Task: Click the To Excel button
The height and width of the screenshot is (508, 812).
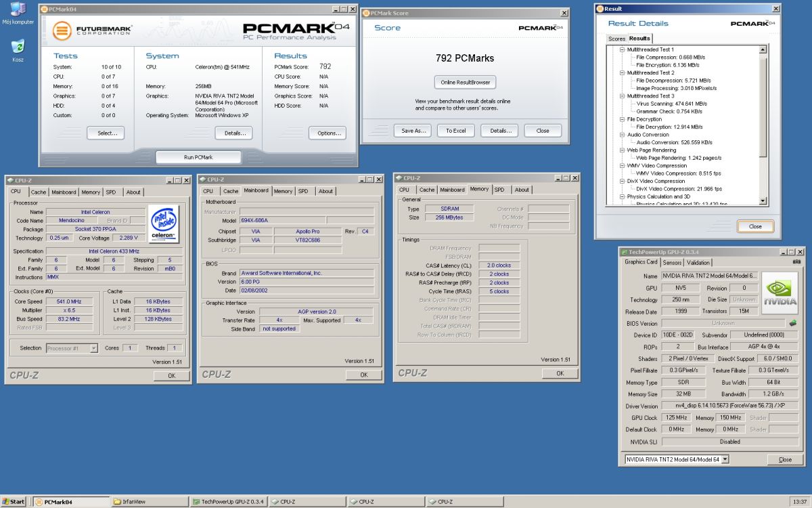Action: coord(455,131)
